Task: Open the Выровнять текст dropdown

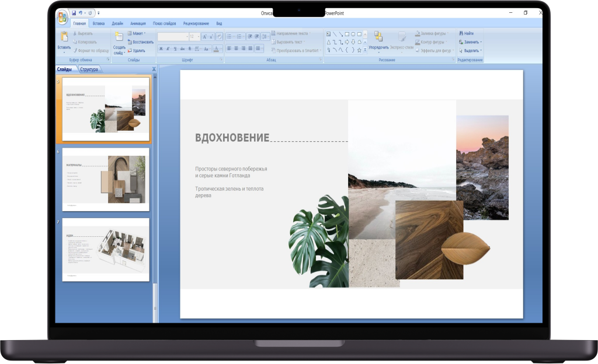Action: 288,42
